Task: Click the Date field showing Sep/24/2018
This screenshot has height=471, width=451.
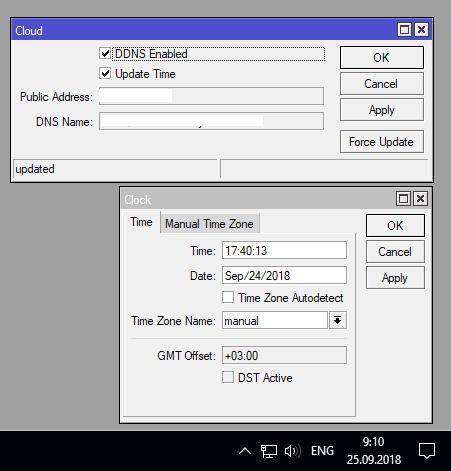Action: click(284, 276)
